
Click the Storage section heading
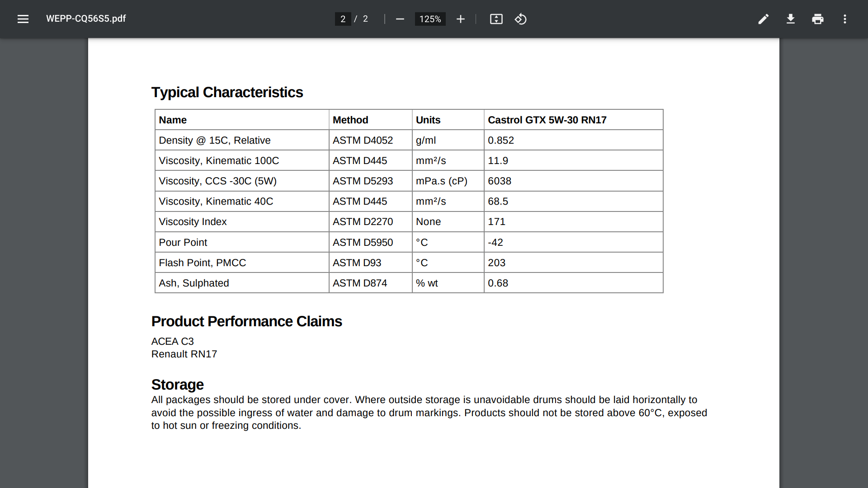(177, 385)
